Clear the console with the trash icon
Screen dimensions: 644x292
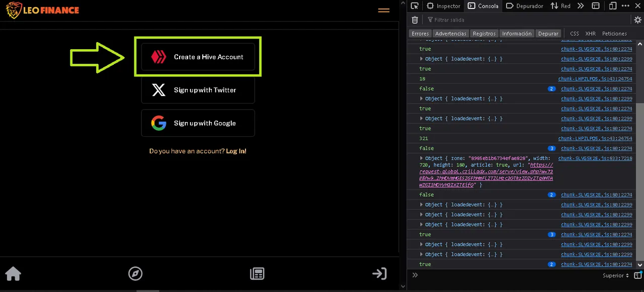pos(415,20)
